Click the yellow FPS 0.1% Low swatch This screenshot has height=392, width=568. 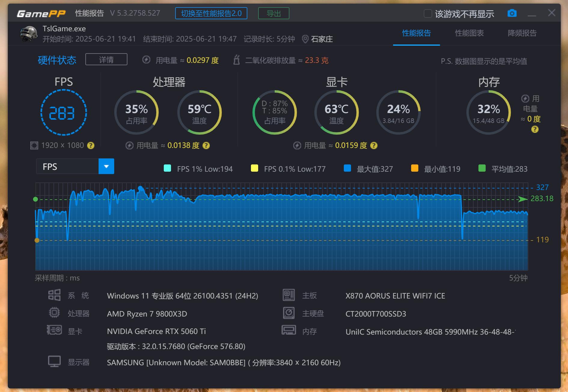pyautogui.click(x=255, y=168)
